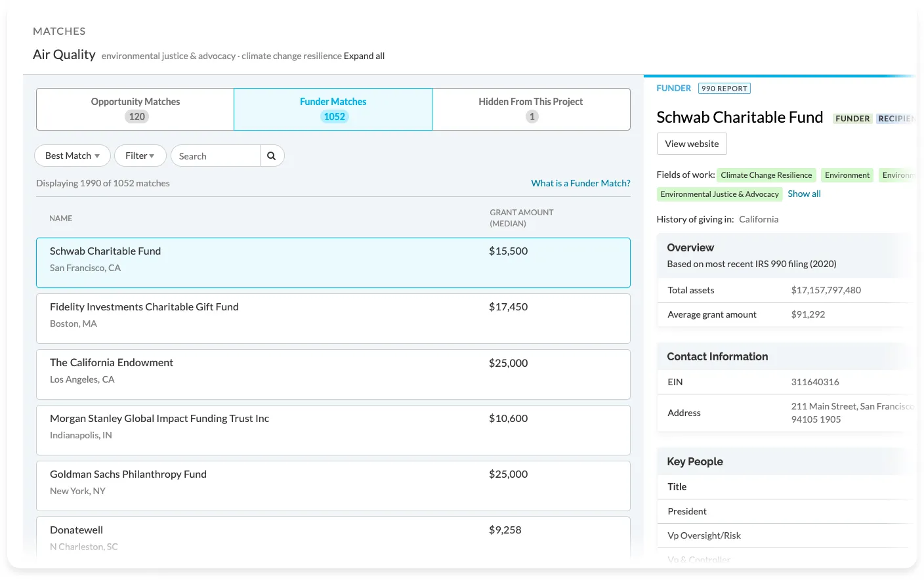The image size is (924, 588).
Task: Select Fidelity Investments Charitable Gift Fund row
Action: point(333,318)
